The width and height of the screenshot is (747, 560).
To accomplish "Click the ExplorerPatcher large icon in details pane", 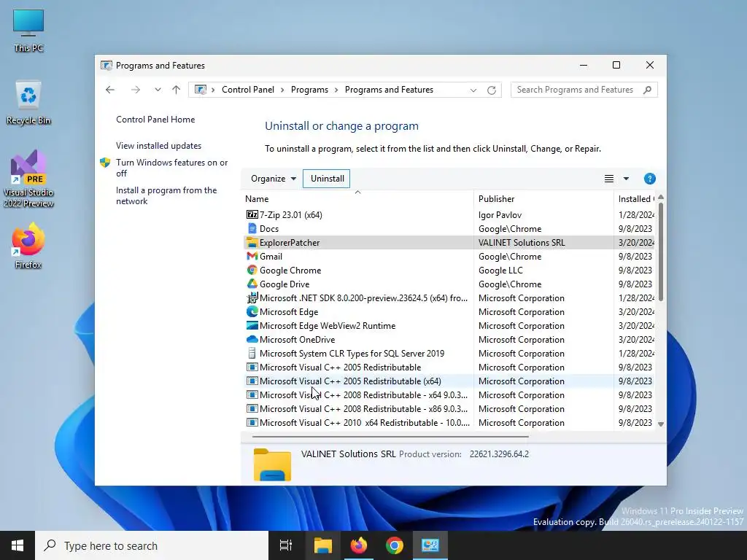I will point(272,464).
